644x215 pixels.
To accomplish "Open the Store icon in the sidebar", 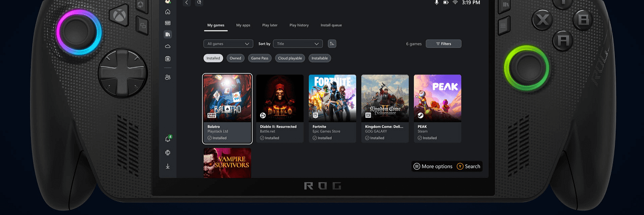I will (168, 59).
